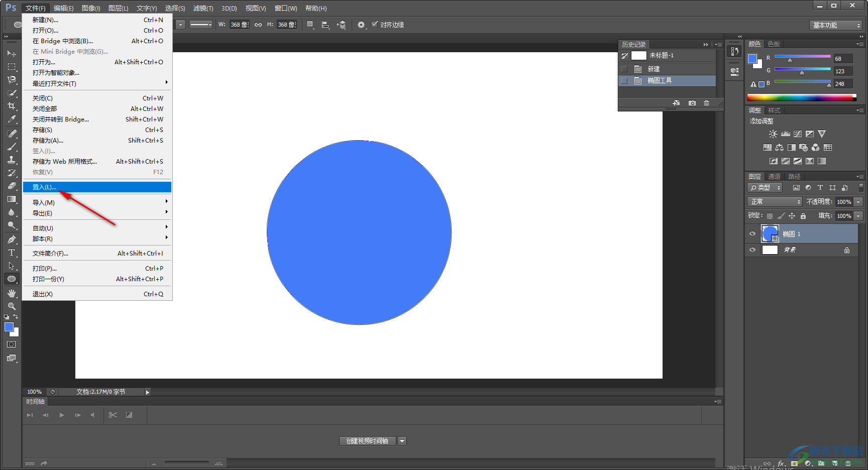Expand the opacity 不透明度 slider arrow
Screen dimensions: 868x470
click(858, 202)
